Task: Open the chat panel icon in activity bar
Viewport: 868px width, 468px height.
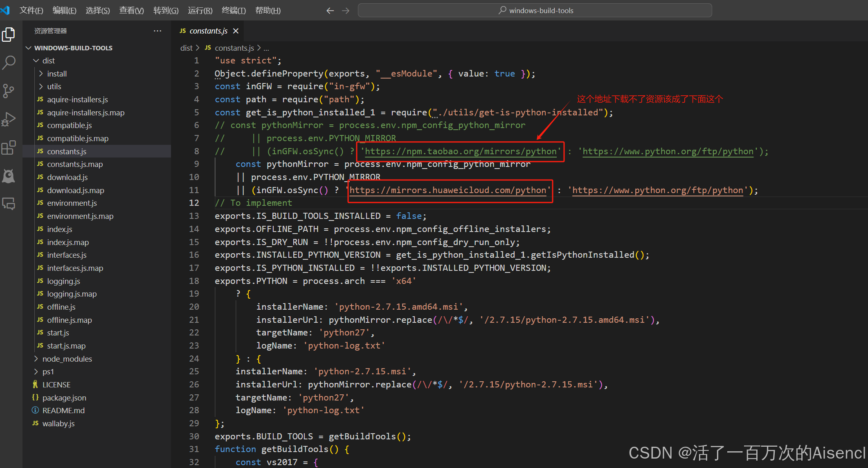Action: coord(9,203)
